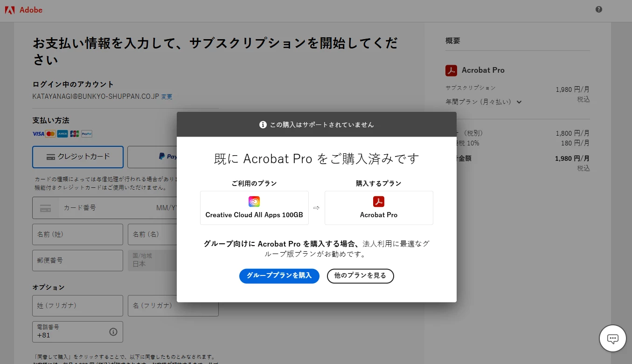Click the JCB card logo
This screenshot has height=364, width=632.
(x=75, y=134)
